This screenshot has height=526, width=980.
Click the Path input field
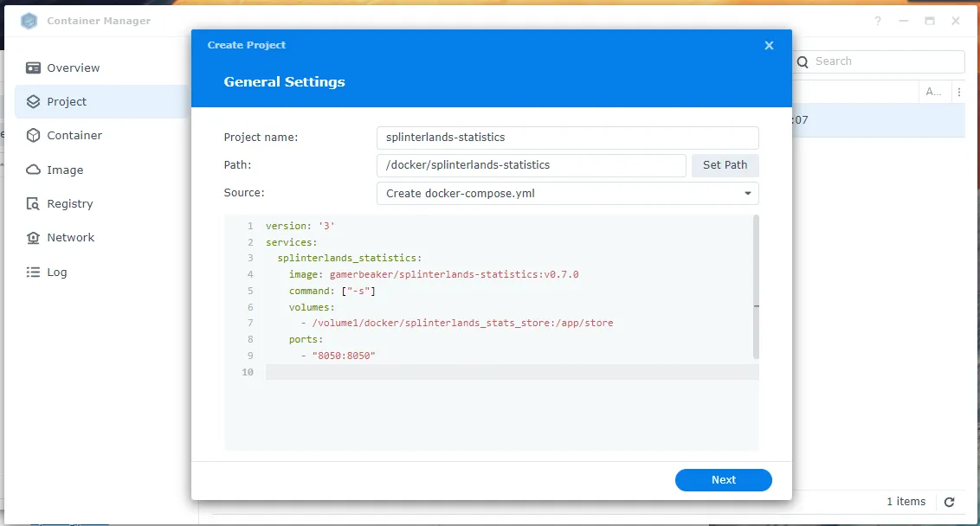tap(532, 165)
